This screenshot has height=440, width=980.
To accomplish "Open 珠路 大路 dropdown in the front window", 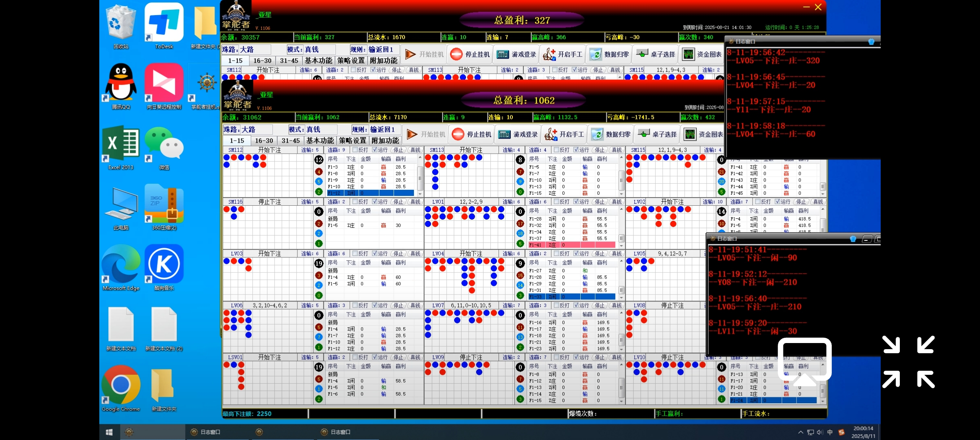I will pyautogui.click(x=256, y=130).
